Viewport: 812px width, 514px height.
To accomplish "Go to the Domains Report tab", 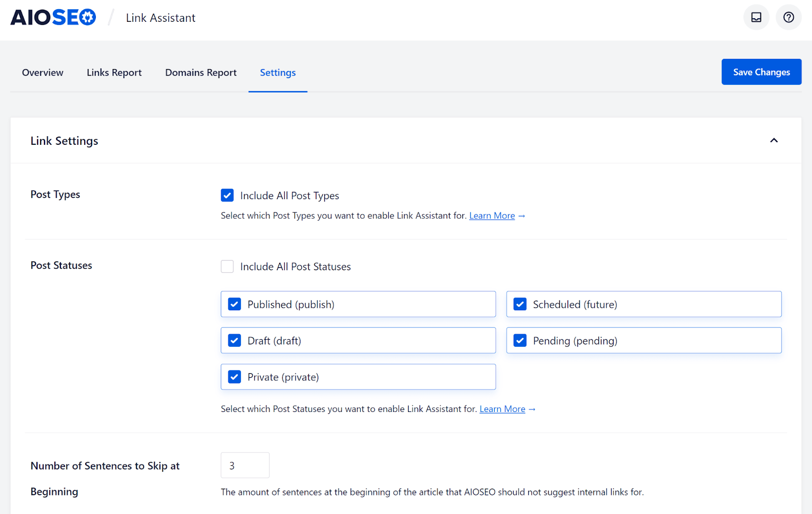I will coord(201,73).
